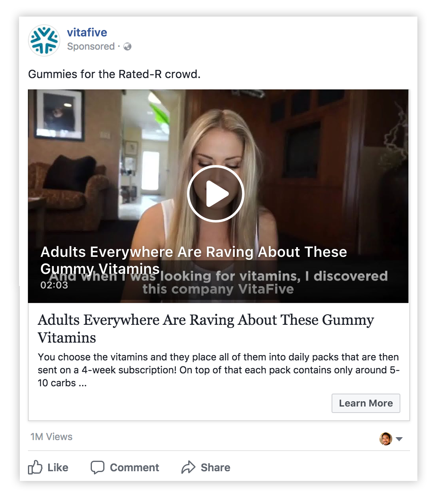Click the globe public audience icon
This screenshot has width=436, height=504.
point(128,47)
